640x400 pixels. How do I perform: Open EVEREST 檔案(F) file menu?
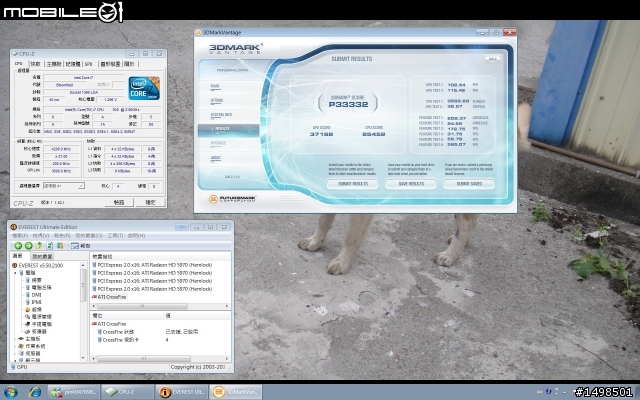pos(20,236)
